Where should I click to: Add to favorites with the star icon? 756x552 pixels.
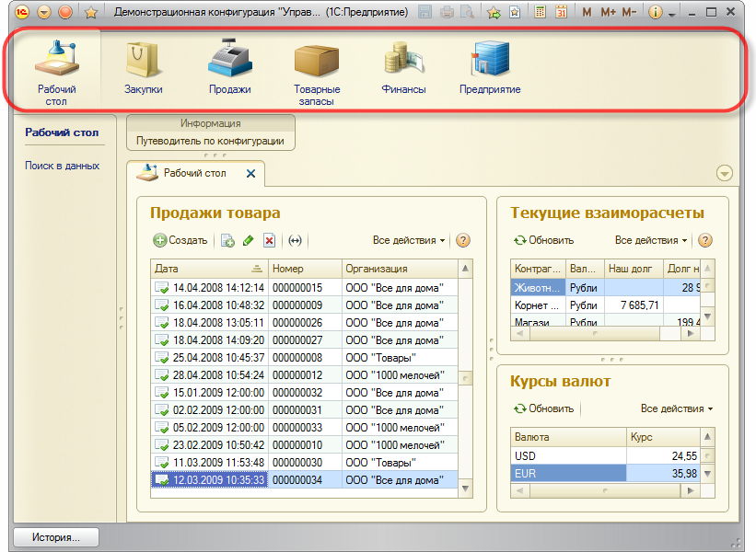tap(90, 13)
